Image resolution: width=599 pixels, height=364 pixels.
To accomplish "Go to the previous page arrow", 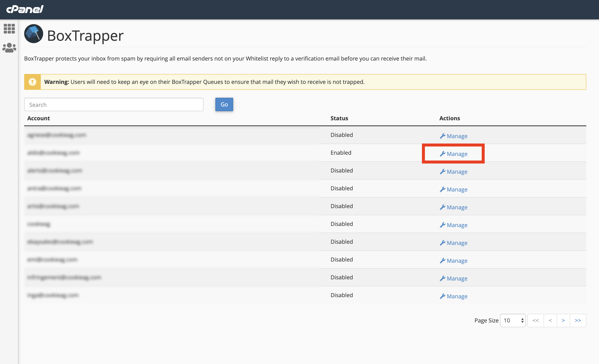I will point(550,320).
